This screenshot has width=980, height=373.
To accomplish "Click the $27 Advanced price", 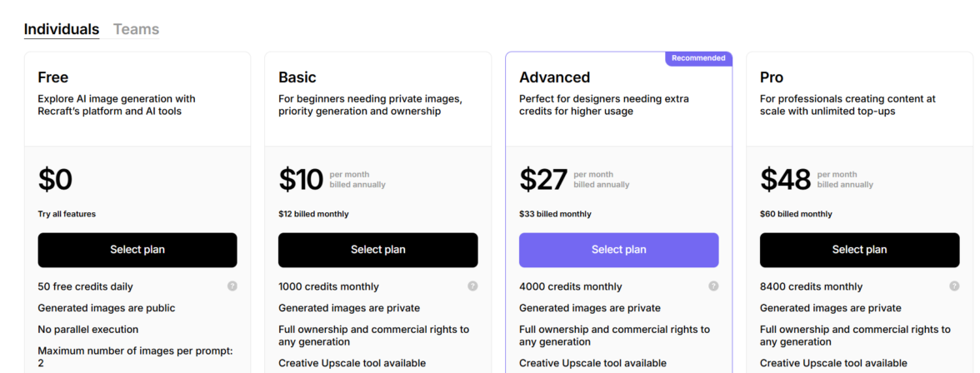I will point(543,180).
